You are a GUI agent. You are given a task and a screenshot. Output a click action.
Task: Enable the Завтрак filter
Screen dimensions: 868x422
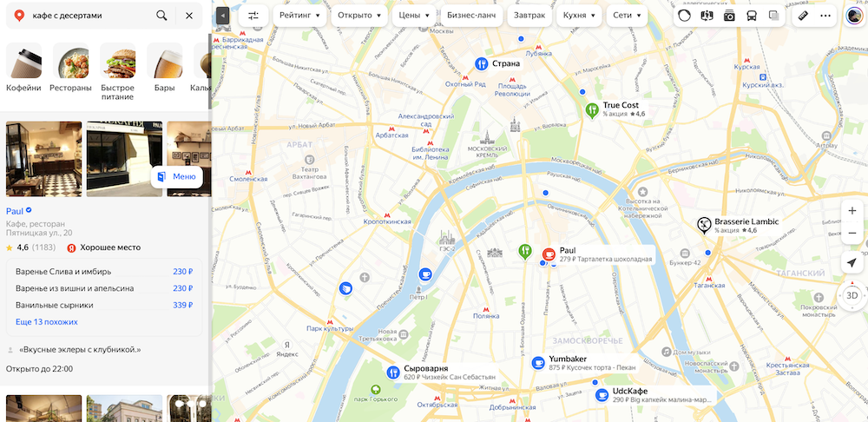coord(529,16)
